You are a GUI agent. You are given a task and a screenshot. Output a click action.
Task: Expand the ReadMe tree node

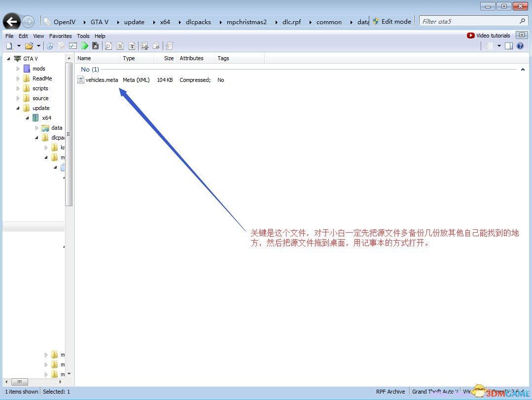(x=18, y=78)
